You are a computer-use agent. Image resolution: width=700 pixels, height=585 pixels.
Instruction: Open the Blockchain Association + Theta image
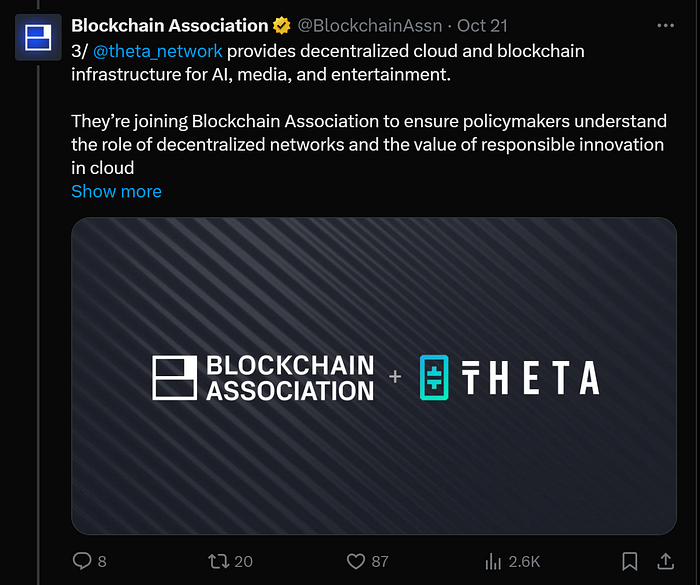[x=374, y=376]
